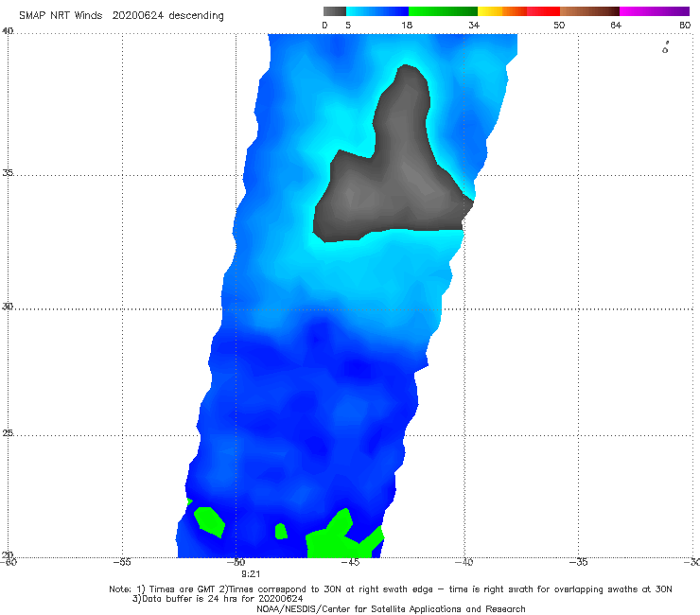Click the NOAA/NESDIS credit line
Viewport: 700px width, 615px height.
(391, 608)
